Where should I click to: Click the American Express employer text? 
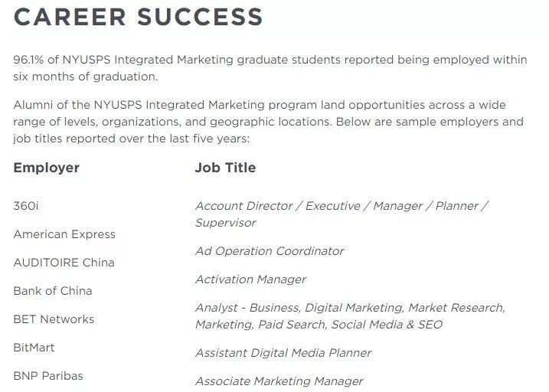click(64, 234)
